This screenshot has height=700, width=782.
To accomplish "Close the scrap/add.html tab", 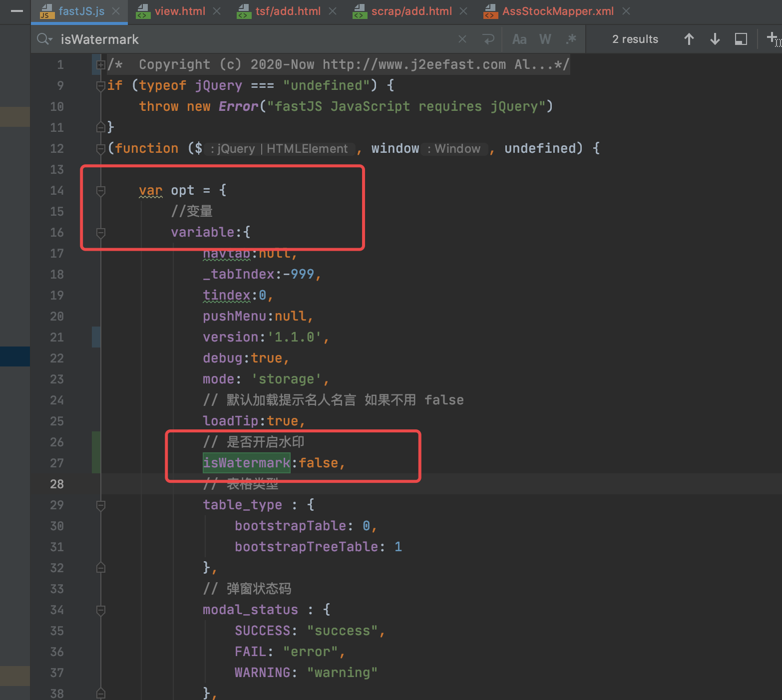I will pos(463,11).
